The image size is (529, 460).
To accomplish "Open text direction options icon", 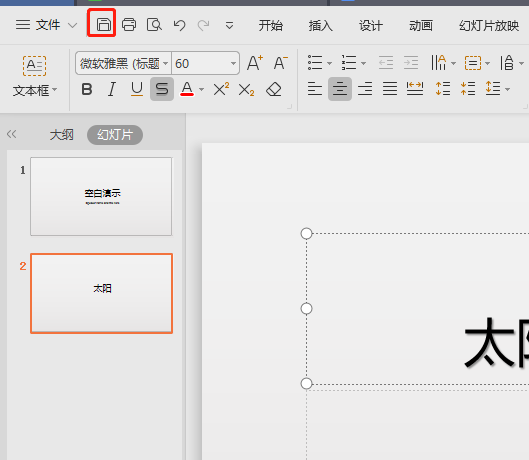I will pyautogui.click(x=439, y=63).
